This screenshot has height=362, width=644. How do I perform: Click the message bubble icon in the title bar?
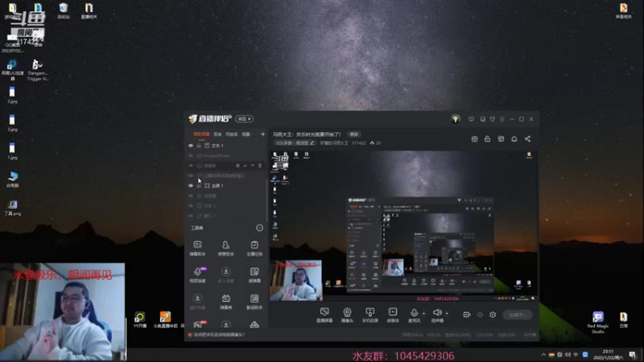[x=471, y=119]
